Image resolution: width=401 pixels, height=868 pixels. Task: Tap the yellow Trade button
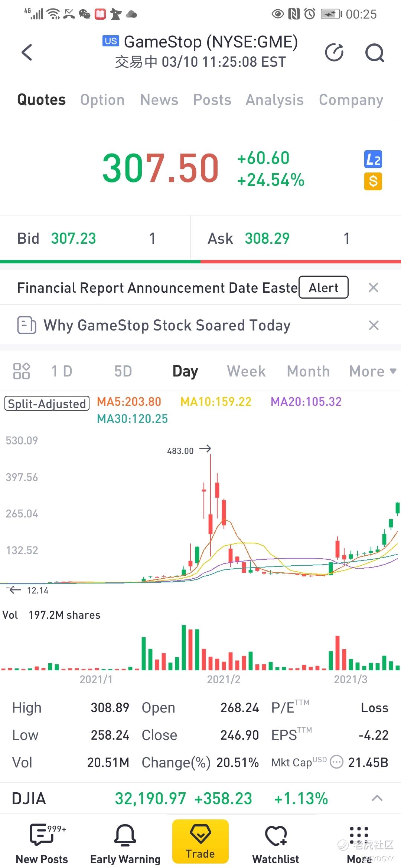200,841
